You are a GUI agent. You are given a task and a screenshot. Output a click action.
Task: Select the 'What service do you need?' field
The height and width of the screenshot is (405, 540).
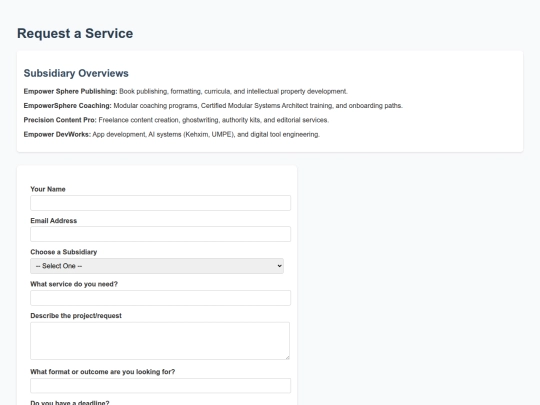click(160, 298)
